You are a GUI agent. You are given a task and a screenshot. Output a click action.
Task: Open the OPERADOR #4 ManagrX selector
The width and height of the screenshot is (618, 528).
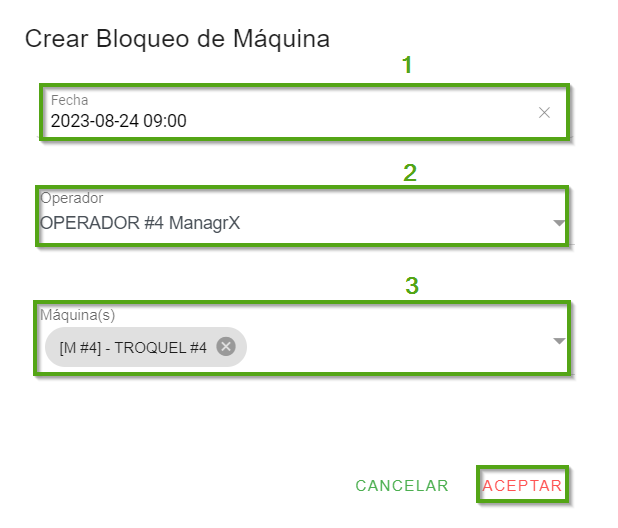tap(140, 223)
